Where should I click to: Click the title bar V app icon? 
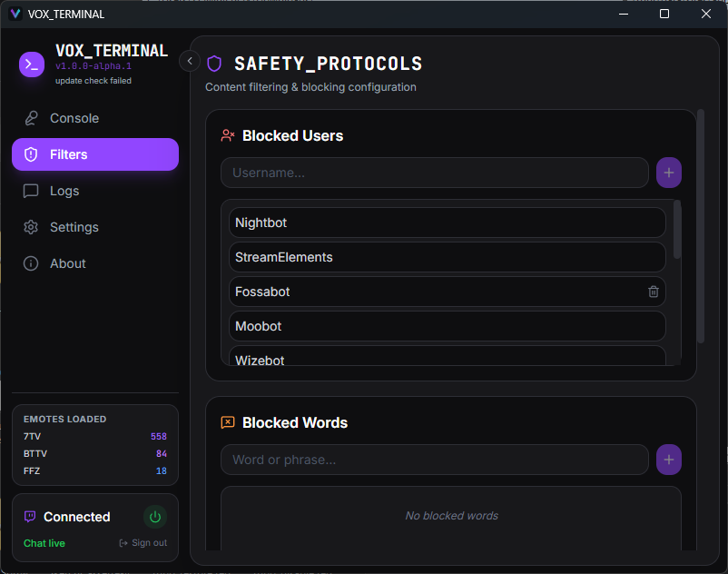(x=15, y=14)
